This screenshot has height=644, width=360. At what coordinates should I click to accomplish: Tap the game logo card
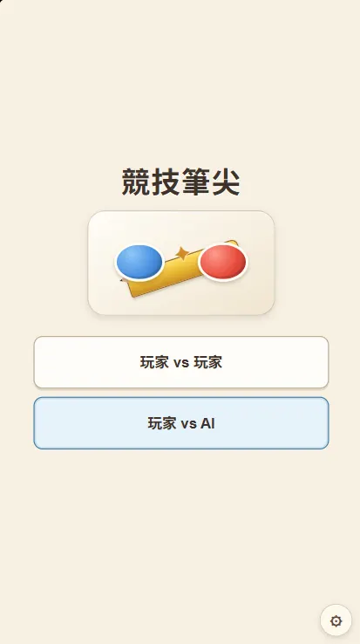[181, 263]
